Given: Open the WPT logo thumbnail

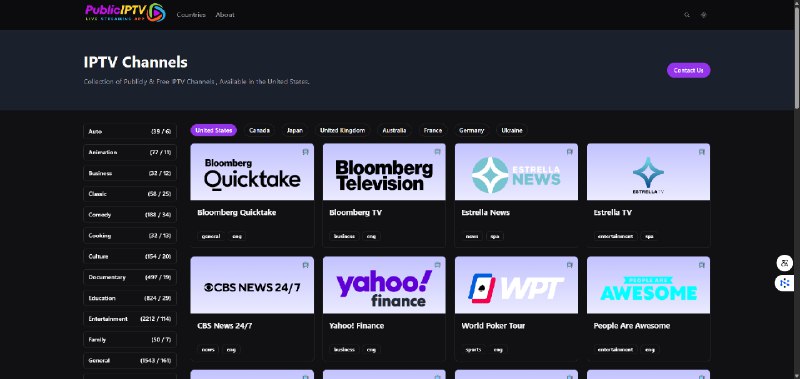Looking at the screenshot, I should point(516,285).
